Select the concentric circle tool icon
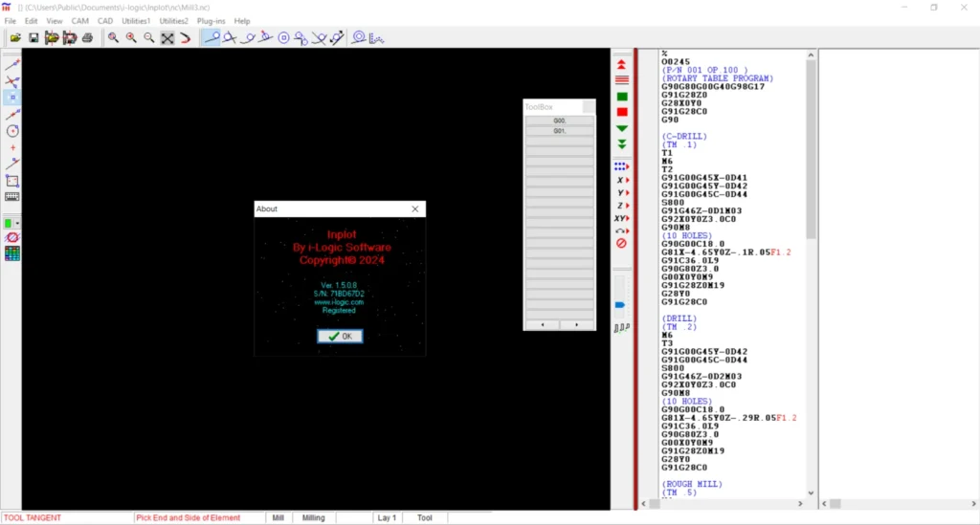 [x=283, y=38]
